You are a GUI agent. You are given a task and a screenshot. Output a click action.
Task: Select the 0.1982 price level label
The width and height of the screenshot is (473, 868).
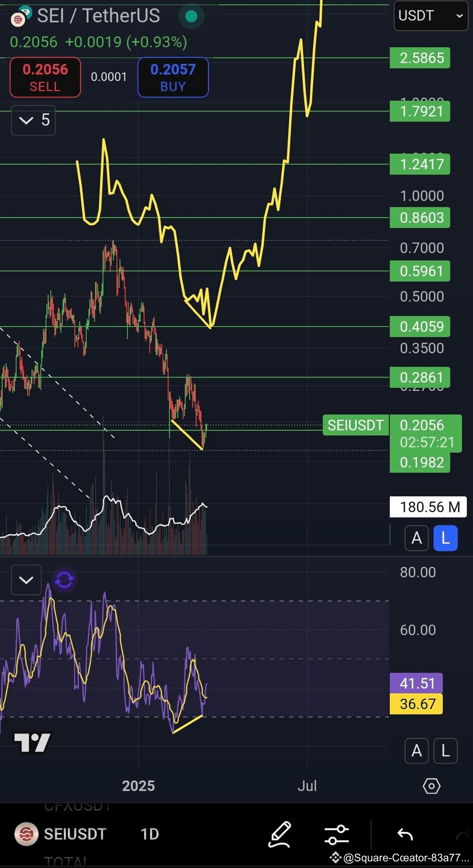(x=420, y=462)
